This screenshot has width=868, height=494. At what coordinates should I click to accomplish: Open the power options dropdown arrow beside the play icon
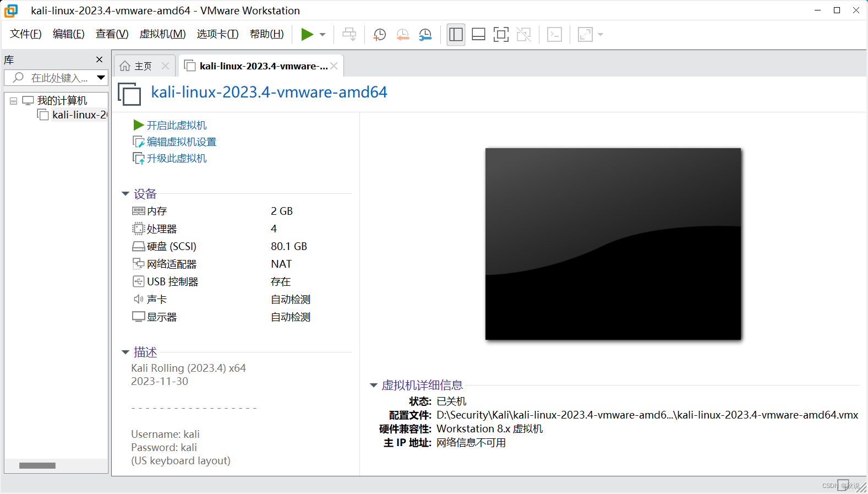point(323,35)
